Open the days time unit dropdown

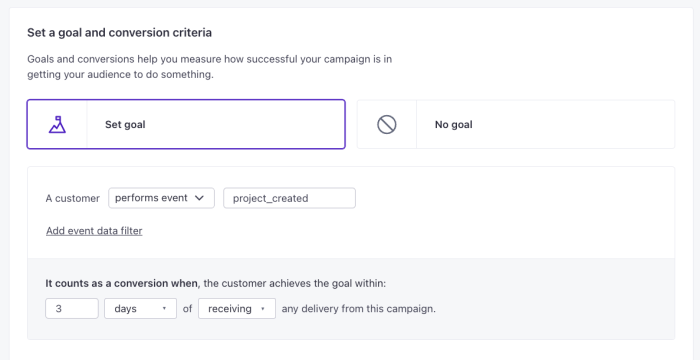point(140,309)
